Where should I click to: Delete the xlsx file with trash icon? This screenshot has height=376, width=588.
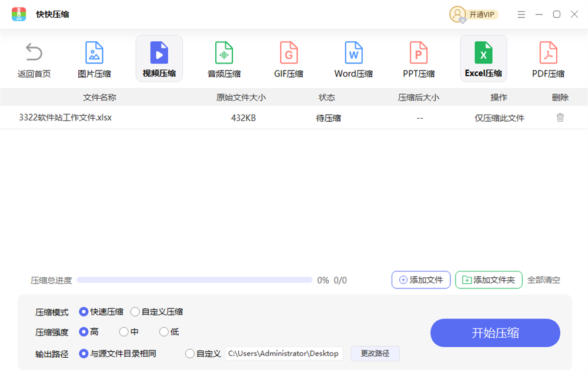tap(560, 117)
